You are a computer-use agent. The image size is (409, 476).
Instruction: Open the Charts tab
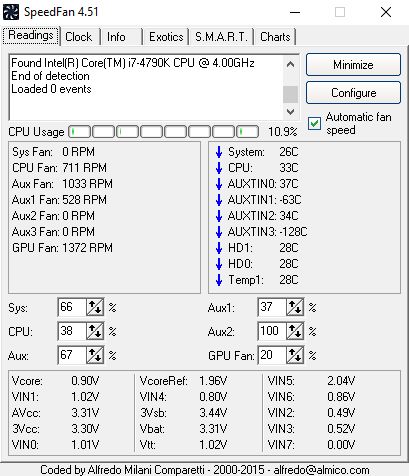click(275, 37)
